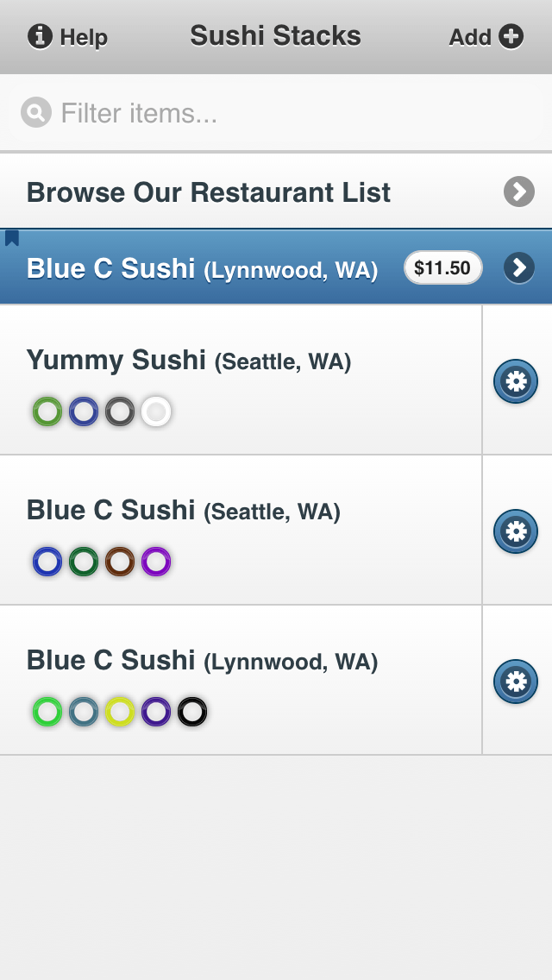
Task: Tap the Add plus icon
Action: [x=511, y=37]
